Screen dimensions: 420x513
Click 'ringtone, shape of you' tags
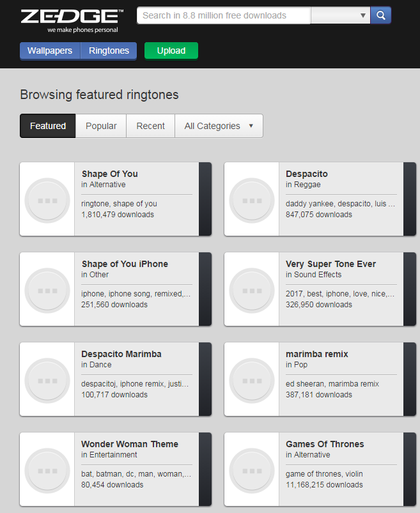coord(119,204)
